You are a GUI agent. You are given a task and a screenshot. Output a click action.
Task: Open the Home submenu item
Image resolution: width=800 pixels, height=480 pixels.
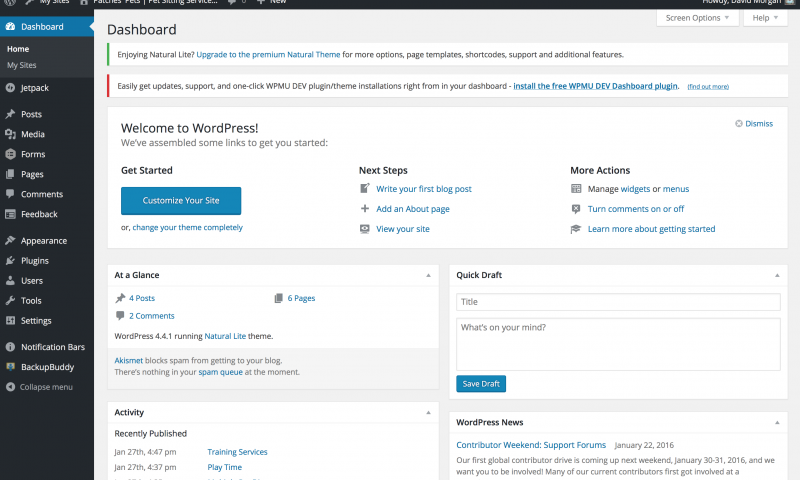coord(18,49)
